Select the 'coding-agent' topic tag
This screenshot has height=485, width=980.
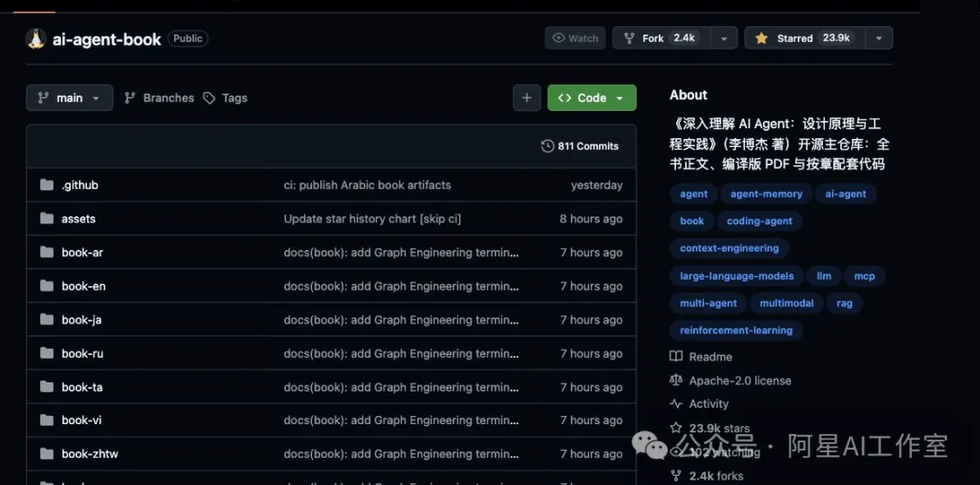coord(759,221)
